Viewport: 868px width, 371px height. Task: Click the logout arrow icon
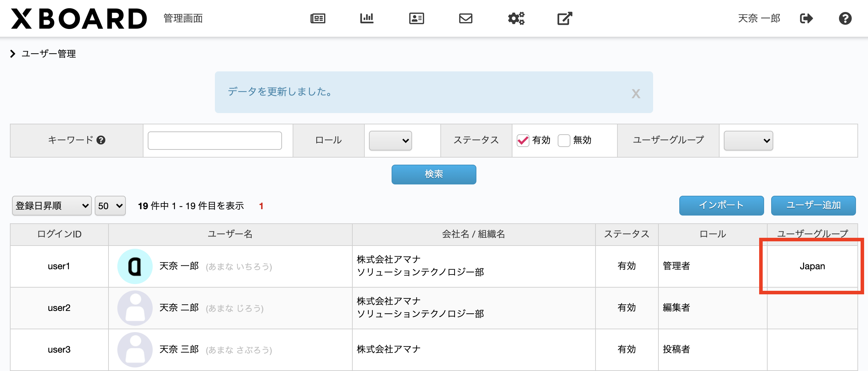pyautogui.click(x=807, y=18)
